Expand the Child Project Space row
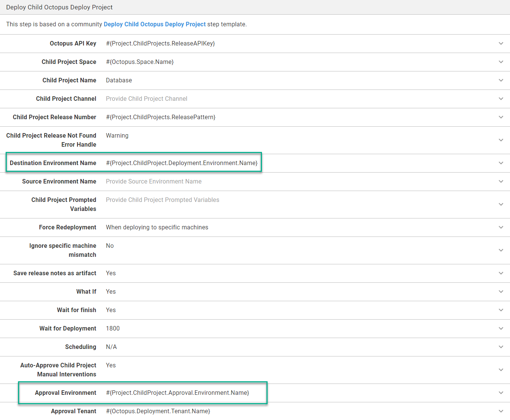 (501, 62)
